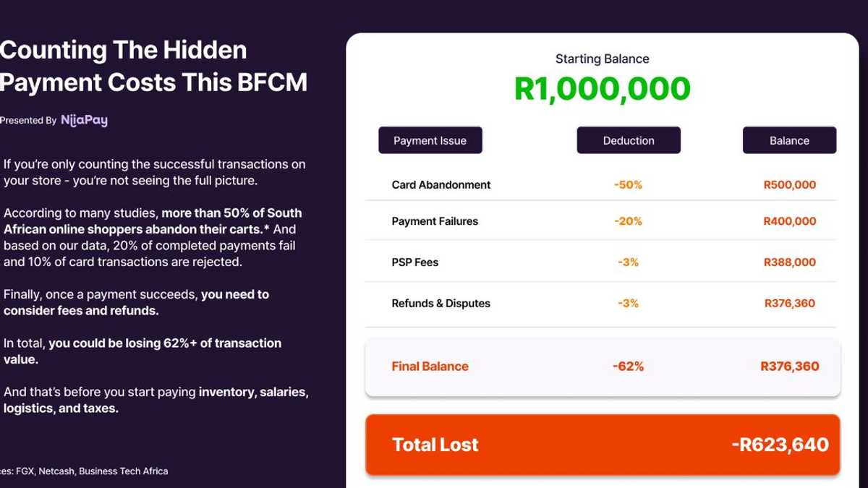Select the Card Abandonment row label

(441, 185)
